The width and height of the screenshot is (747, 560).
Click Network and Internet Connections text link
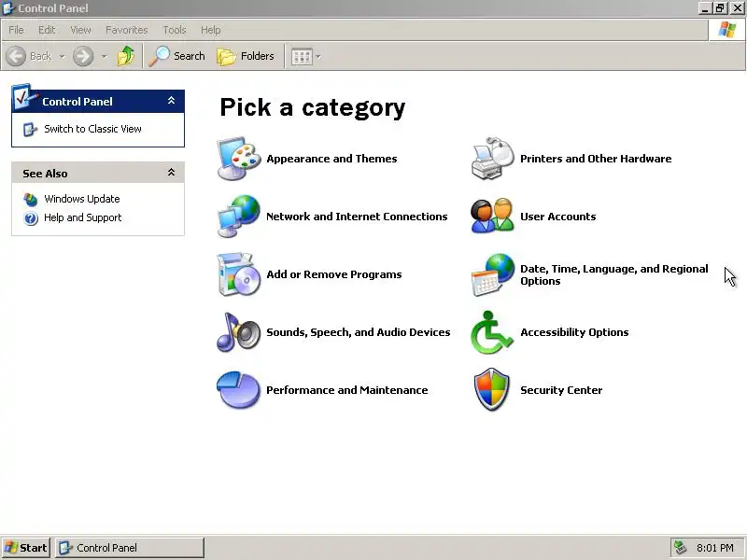coord(357,217)
